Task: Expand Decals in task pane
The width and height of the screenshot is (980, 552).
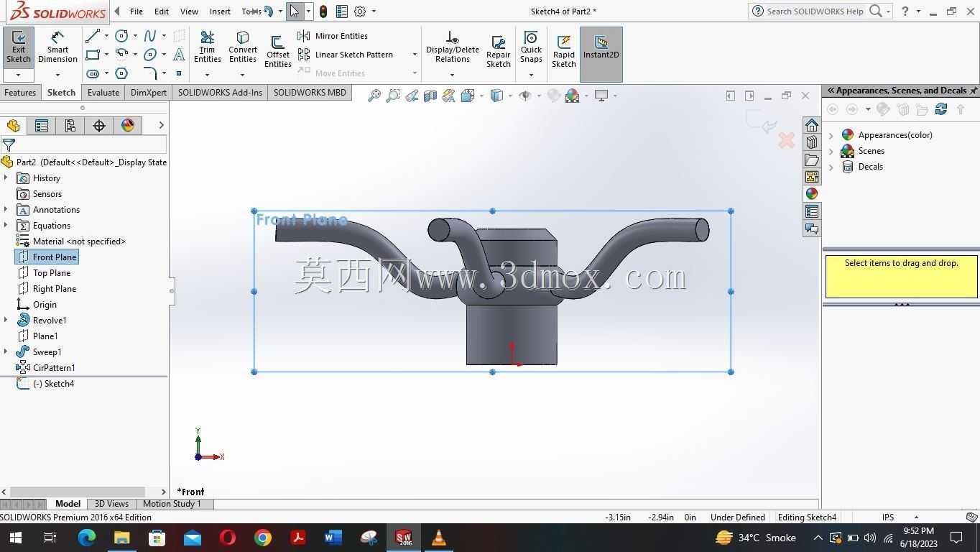Action: (x=831, y=167)
